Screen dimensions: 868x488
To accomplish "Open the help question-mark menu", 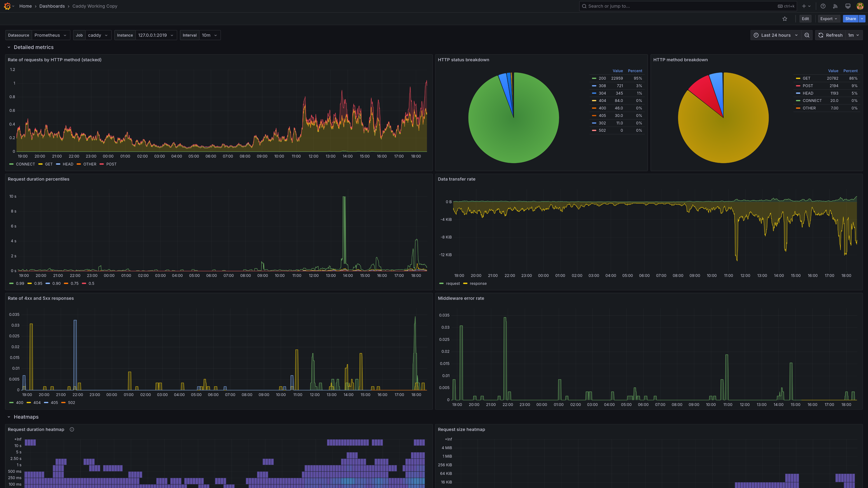I will point(823,6).
